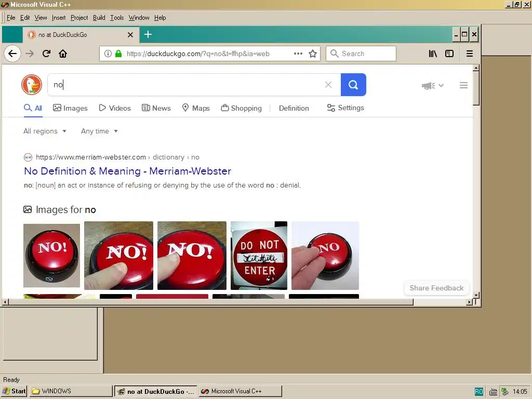Click the Windows Start button

(14, 391)
